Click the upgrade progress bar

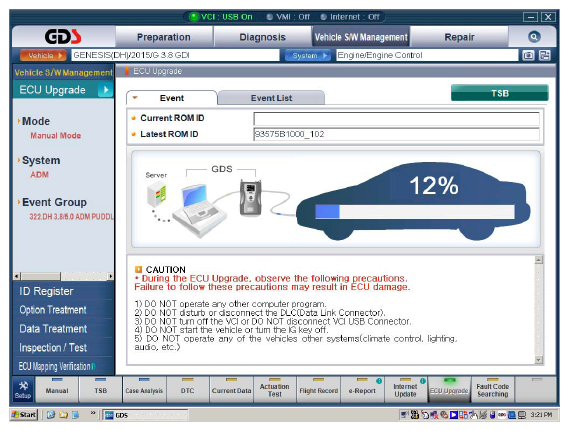pos(415,212)
